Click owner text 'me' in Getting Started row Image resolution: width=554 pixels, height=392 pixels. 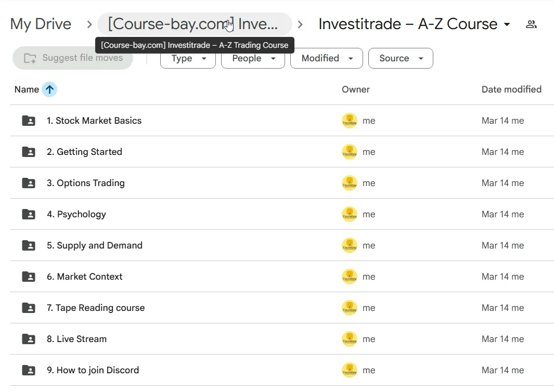point(369,152)
